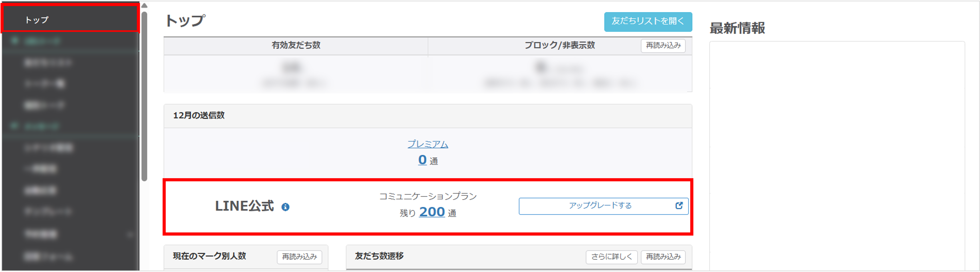Expand the sidebar item with a right-side arrow

click(x=130, y=234)
